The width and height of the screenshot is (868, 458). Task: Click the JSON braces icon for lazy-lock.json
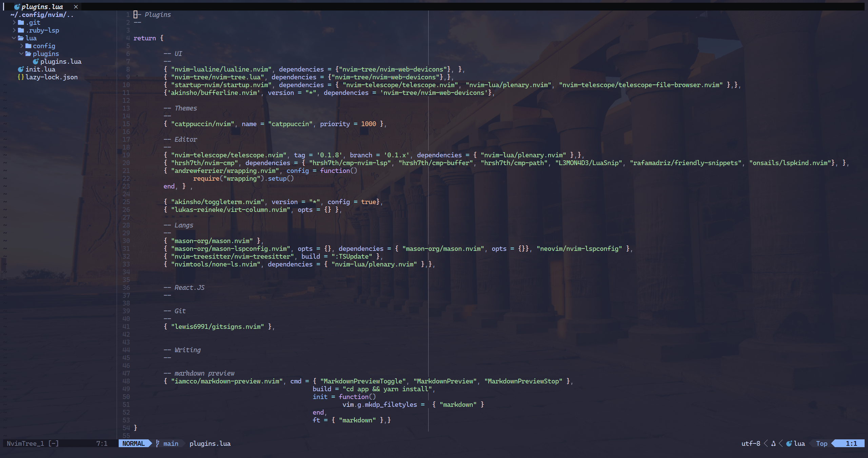pyautogui.click(x=21, y=77)
